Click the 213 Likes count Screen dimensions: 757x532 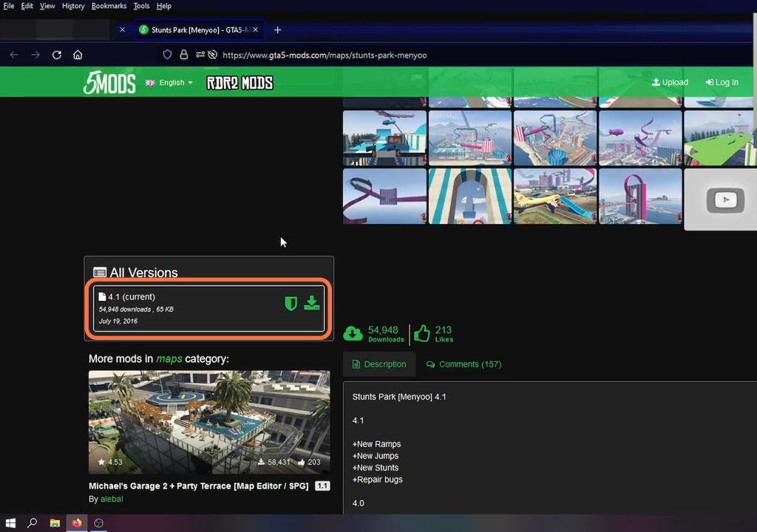click(x=444, y=333)
